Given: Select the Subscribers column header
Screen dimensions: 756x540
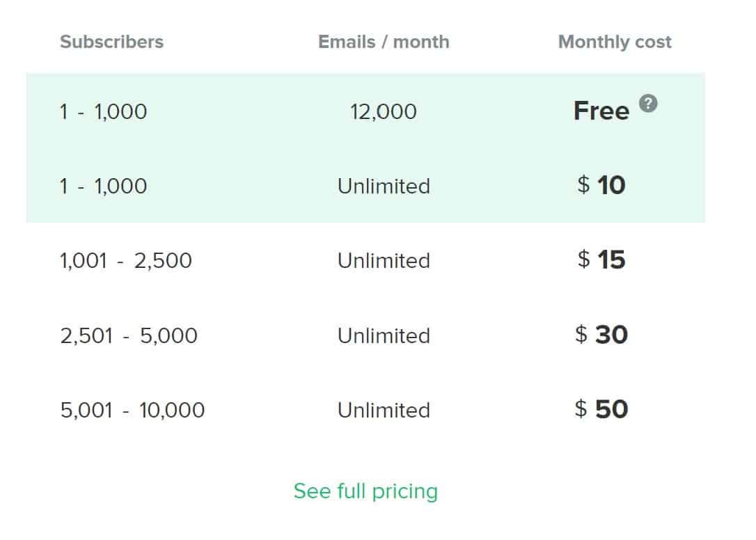Looking at the screenshot, I should click(x=111, y=42).
